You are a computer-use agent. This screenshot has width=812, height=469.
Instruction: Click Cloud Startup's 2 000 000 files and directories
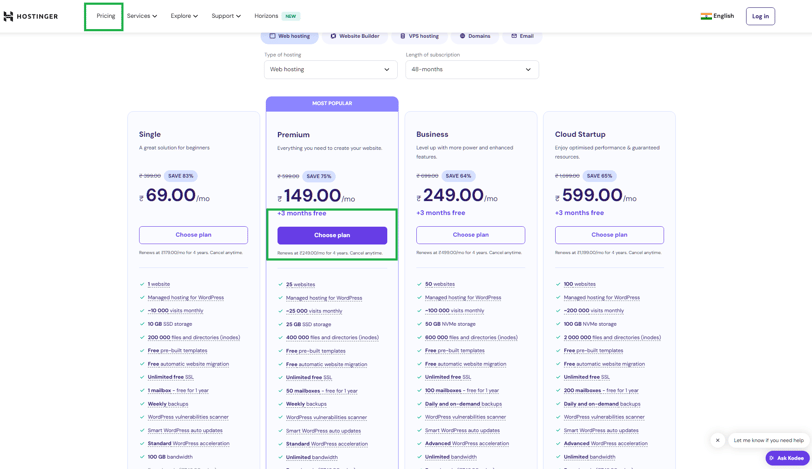pos(612,338)
